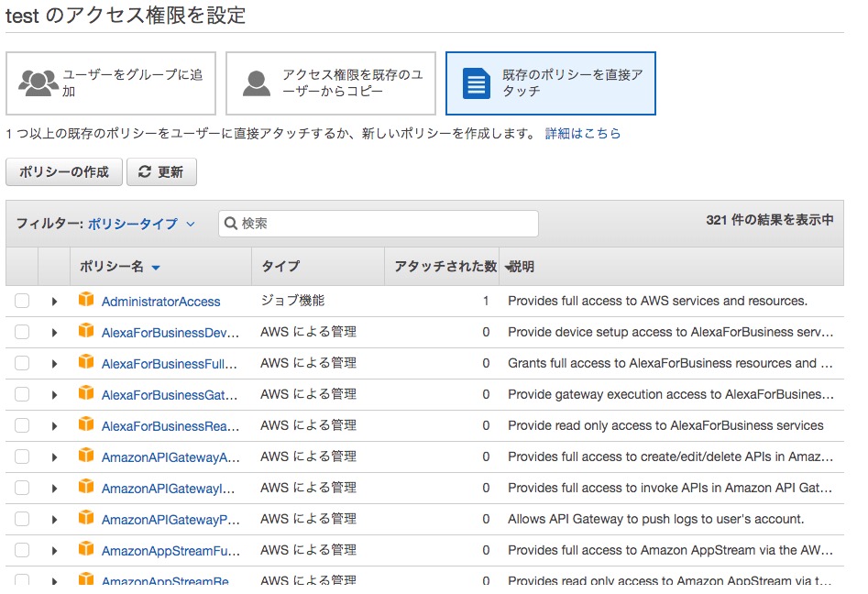The height and width of the screenshot is (594, 868).
Task: Click the blue policy document icon
Action: (476, 82)
